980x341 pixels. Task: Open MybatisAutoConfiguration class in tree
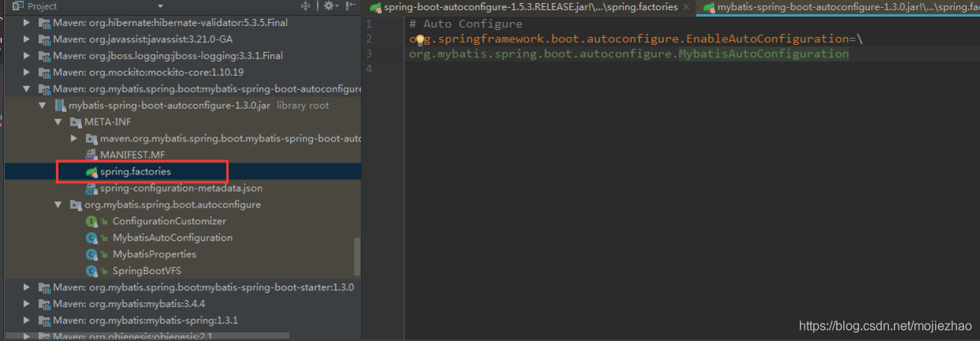point(172,238)
